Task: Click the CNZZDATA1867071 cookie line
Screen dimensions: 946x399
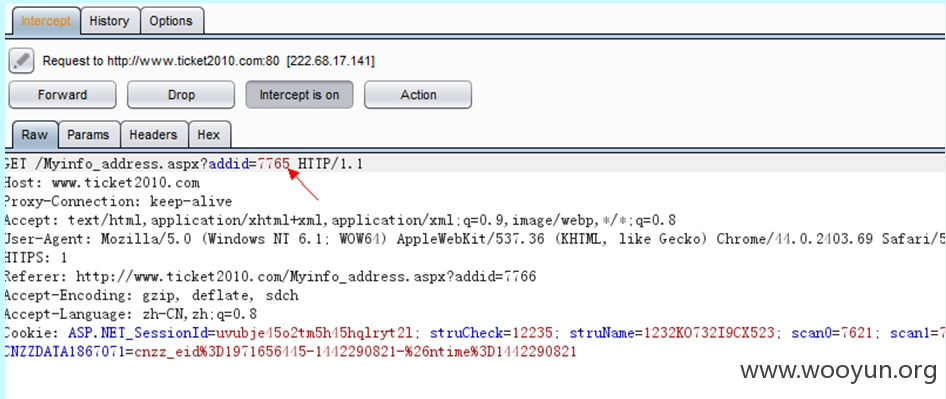Action: [290, 351]
